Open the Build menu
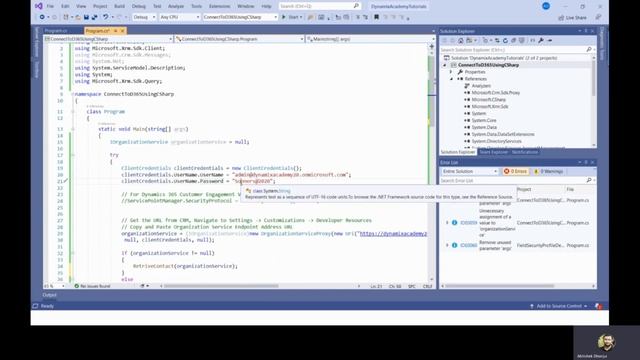640x360 pixels. (120, 6)
